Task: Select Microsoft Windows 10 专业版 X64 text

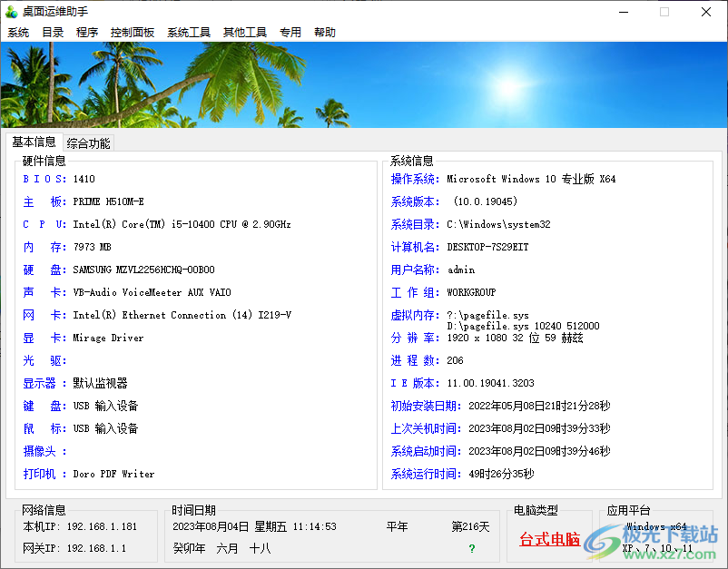Action: 531,179
